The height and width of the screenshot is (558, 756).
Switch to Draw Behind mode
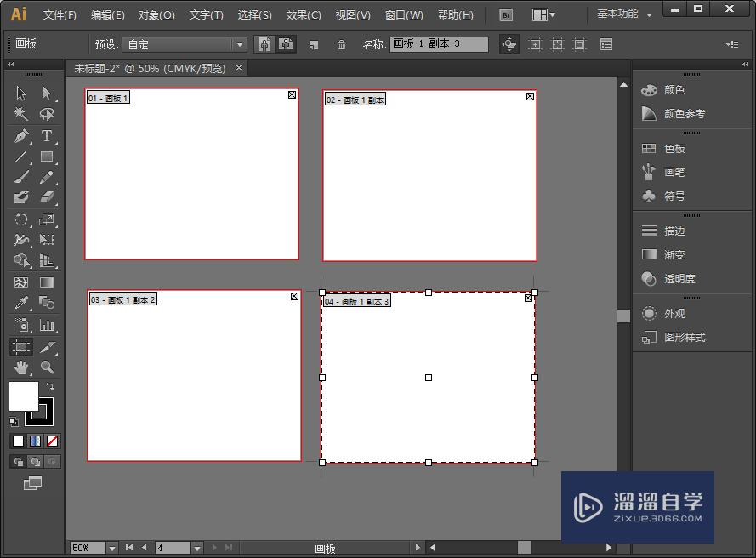(x=35, y=462)
